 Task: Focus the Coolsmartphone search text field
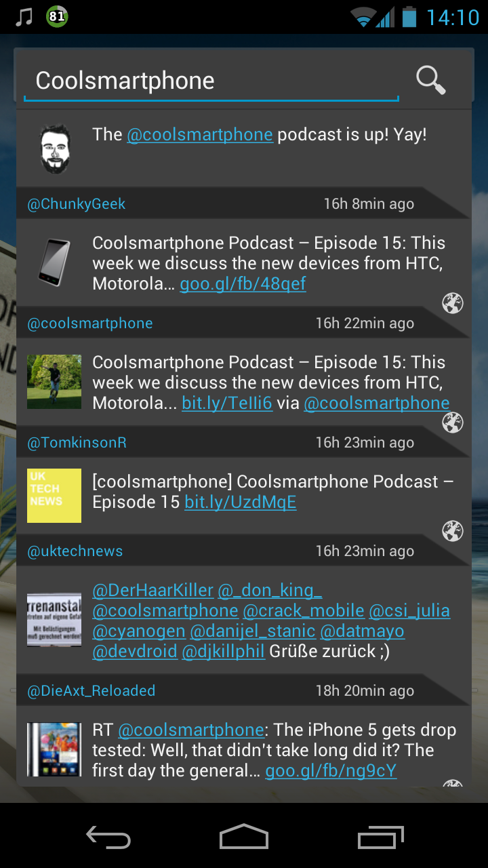click(x=211, y=81)
